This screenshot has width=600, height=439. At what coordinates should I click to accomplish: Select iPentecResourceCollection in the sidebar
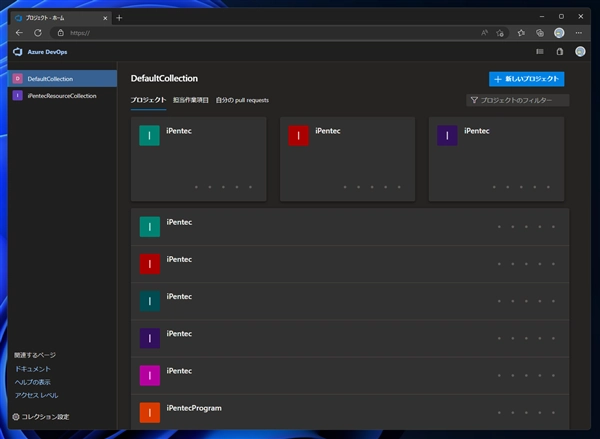[x=62, y=96]
